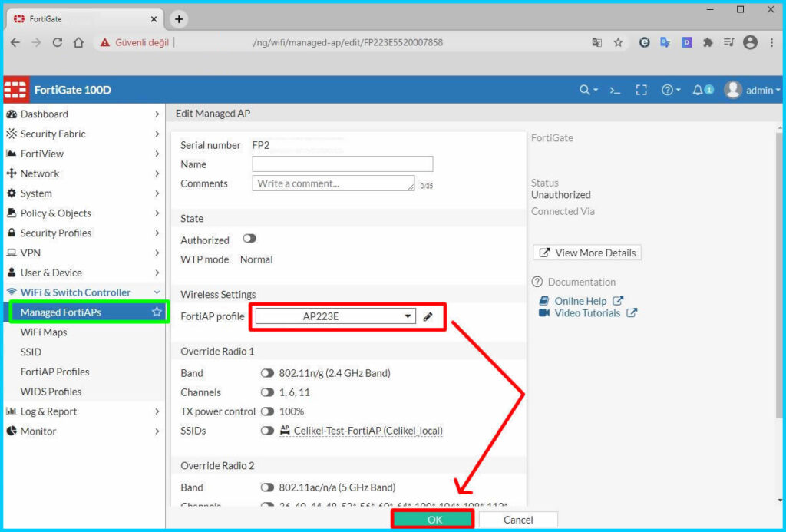Open the browser home page icon
The height and width of the screenshot is (532, 786).
click(78, 43)
